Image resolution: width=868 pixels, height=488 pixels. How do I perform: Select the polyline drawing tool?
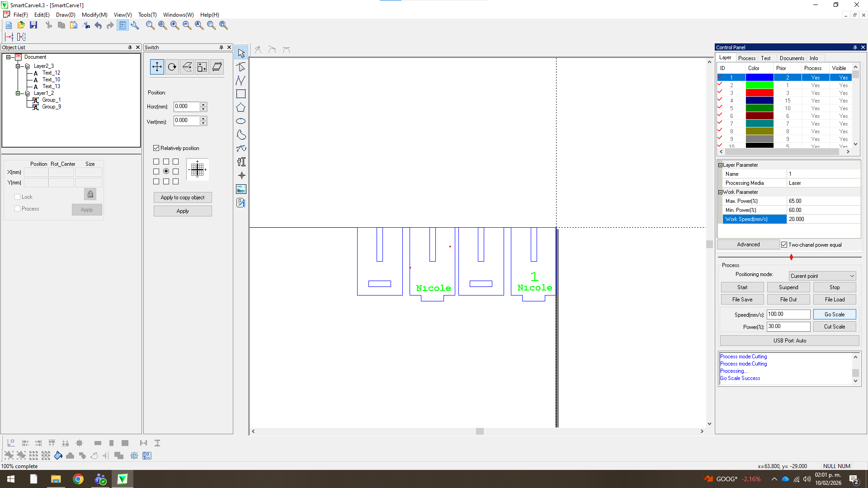241,80
